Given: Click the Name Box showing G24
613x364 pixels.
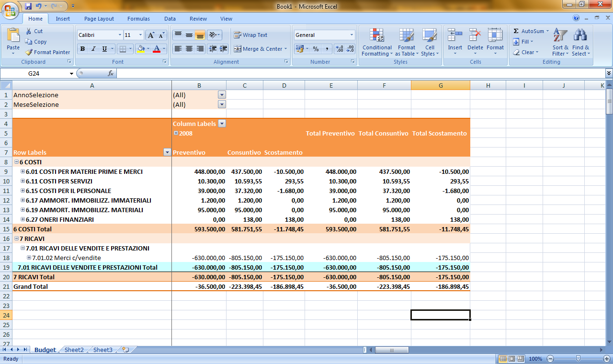Looking at the screenshot, I should click(x=34, y=73).
